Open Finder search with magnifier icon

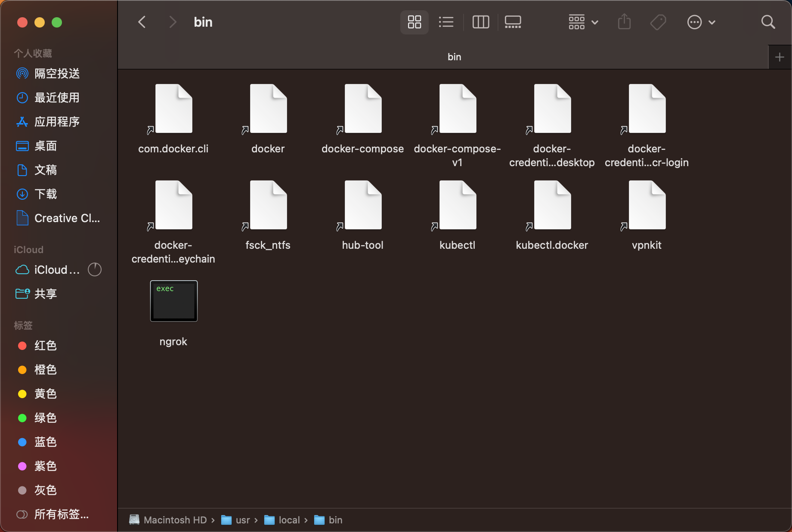[768, 22]
